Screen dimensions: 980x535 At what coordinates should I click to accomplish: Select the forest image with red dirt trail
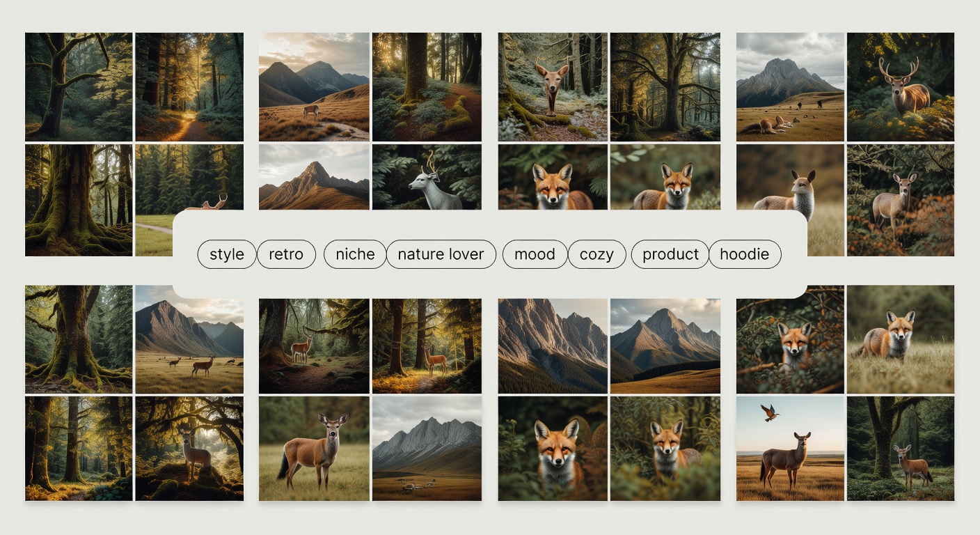427,87
